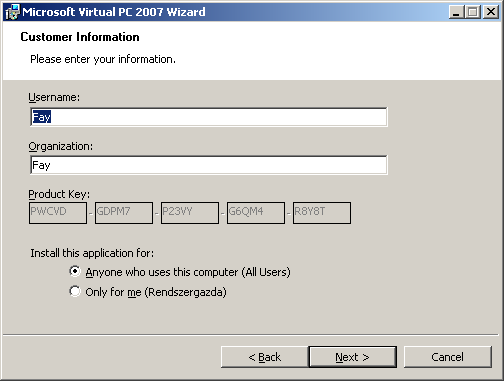Viewport: 504px width, 381px height.
Task: Click the Customer Information heading
Action: pos(80,37)
